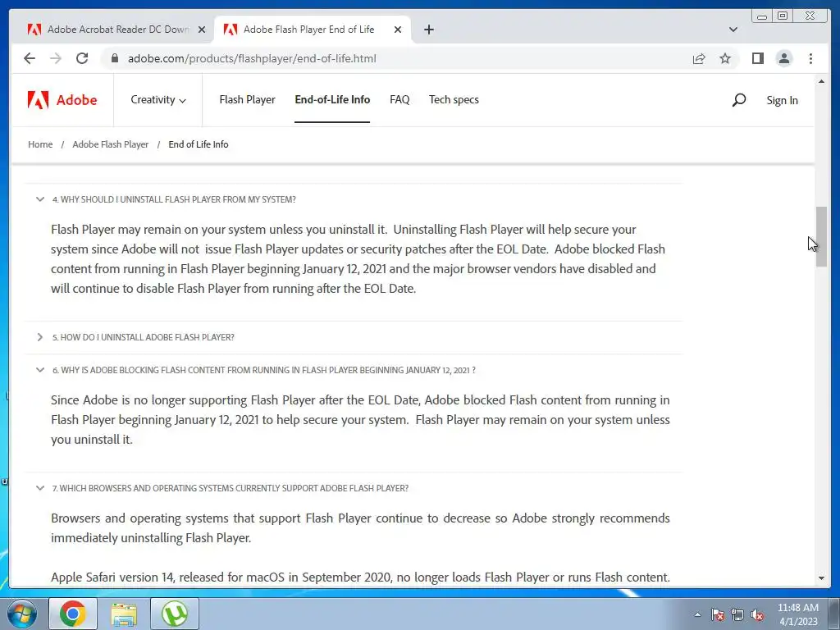
Task: Open the Flash Player nav item
Action: click(247, 99)
